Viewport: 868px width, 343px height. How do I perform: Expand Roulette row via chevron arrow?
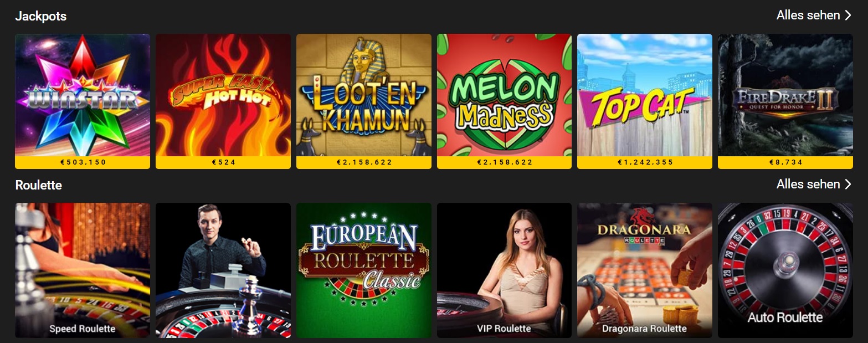(x=848, y=184)
